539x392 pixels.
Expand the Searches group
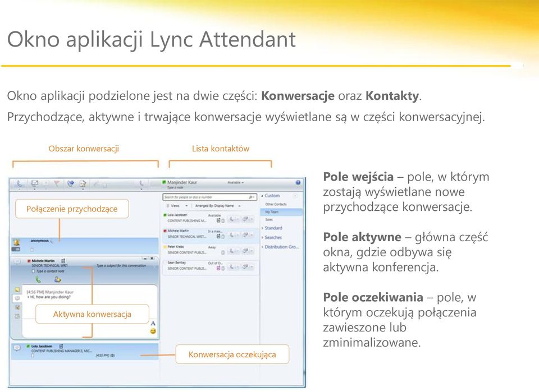pyautogui.click(x=263, y=238)
